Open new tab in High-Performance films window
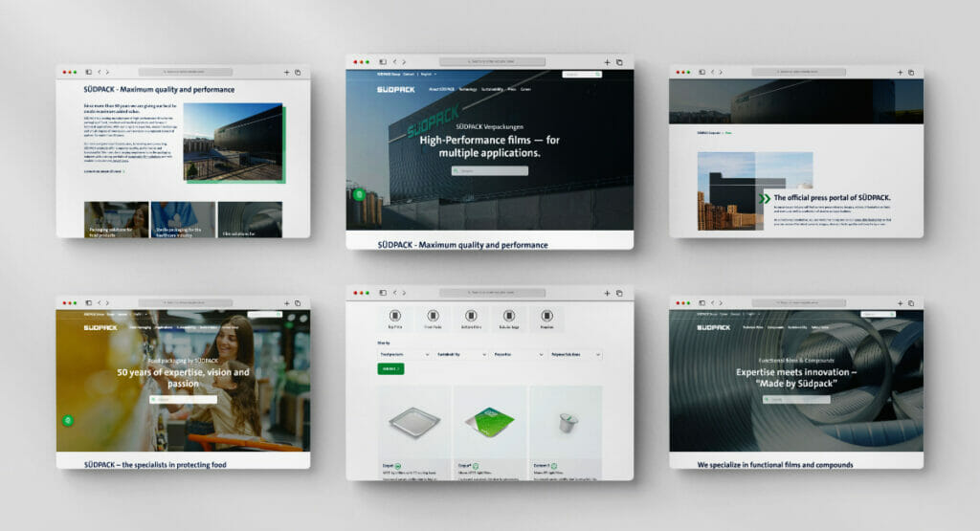Image resolution: width=980 pixels, height=531 pixels. pyautogui.click(x=607, y=62)
